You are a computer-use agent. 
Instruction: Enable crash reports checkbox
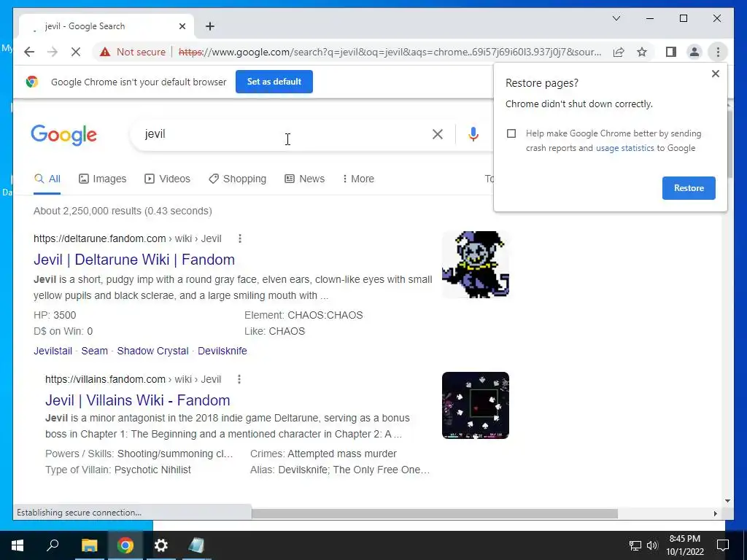[x=511, y=133]
